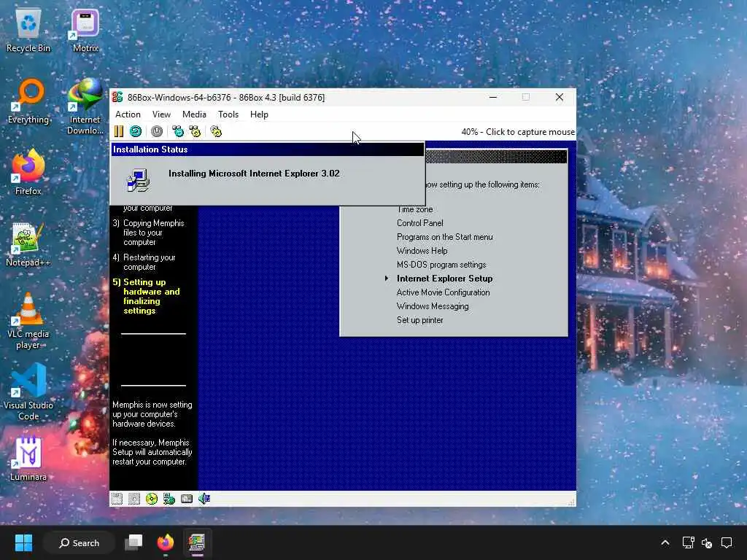Click the Windows Start button
Image resolution: width=747 pixels, height=560 pixels.
[x=23, y=542]
